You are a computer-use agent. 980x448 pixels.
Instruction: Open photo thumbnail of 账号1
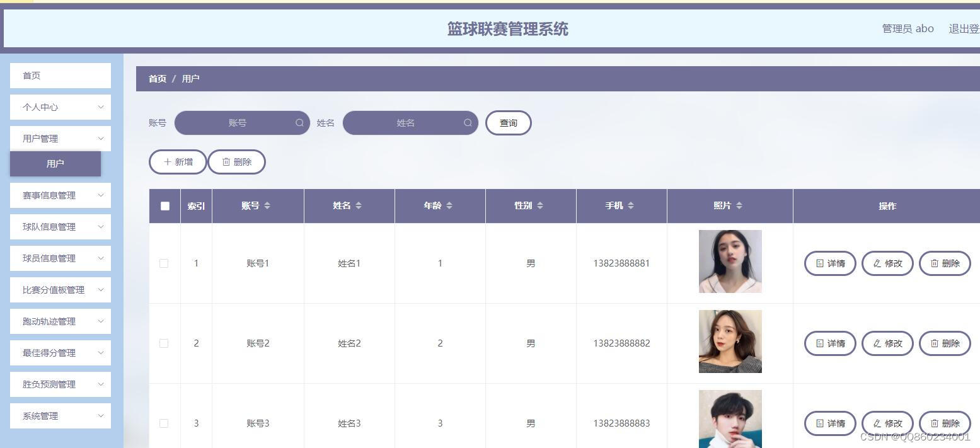click(730, 261)
